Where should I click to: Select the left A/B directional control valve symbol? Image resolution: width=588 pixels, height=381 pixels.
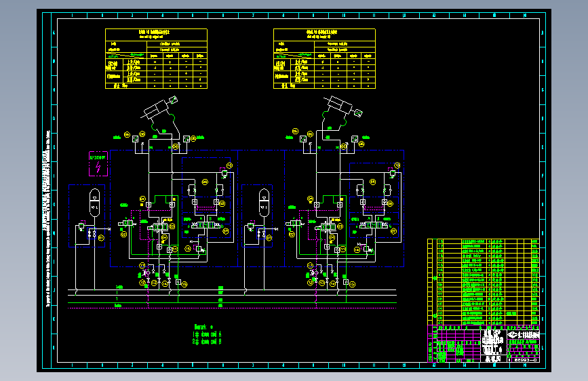pos(206,225)
